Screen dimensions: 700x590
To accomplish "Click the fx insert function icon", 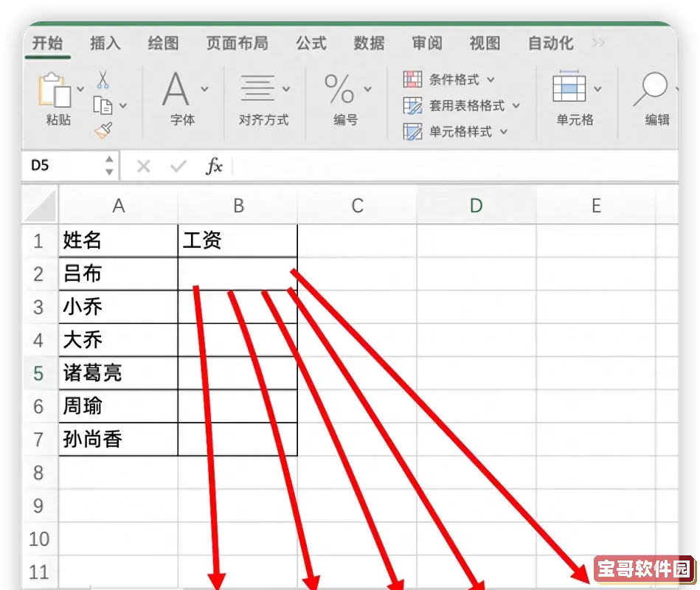I will point(215,167).
